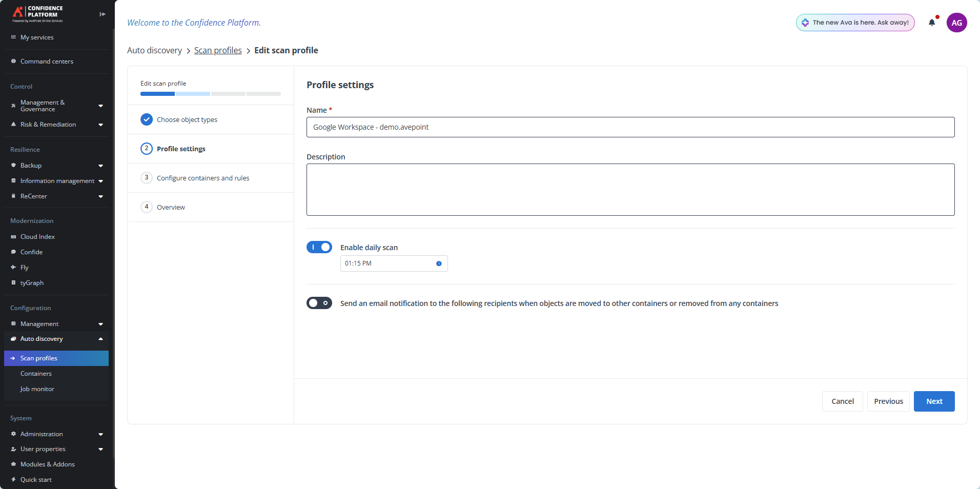
Task: Select the Job monitor menu item
Action: 37,389
